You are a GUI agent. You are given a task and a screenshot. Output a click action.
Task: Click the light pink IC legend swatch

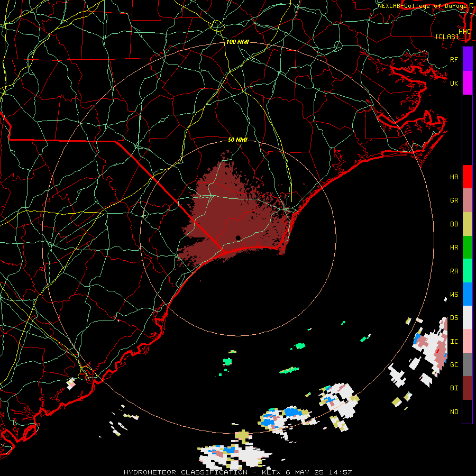pos(467,341)
